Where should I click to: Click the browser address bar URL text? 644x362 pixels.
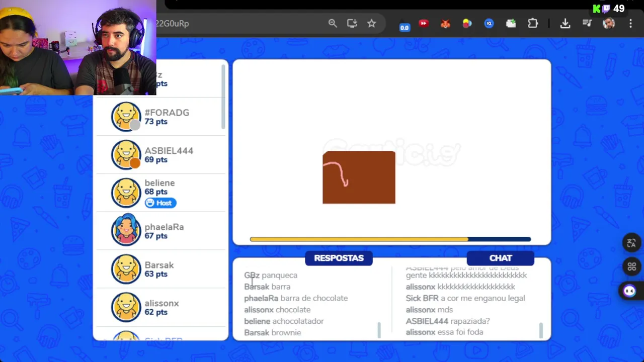pyautogui.click(x=173, y=23)
